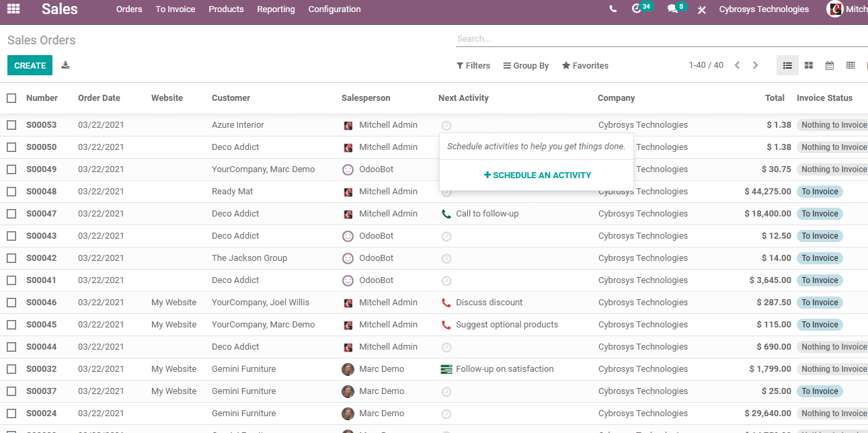Open the Configuration menu
Screen dimensions: 868x433
coord(334,9)
